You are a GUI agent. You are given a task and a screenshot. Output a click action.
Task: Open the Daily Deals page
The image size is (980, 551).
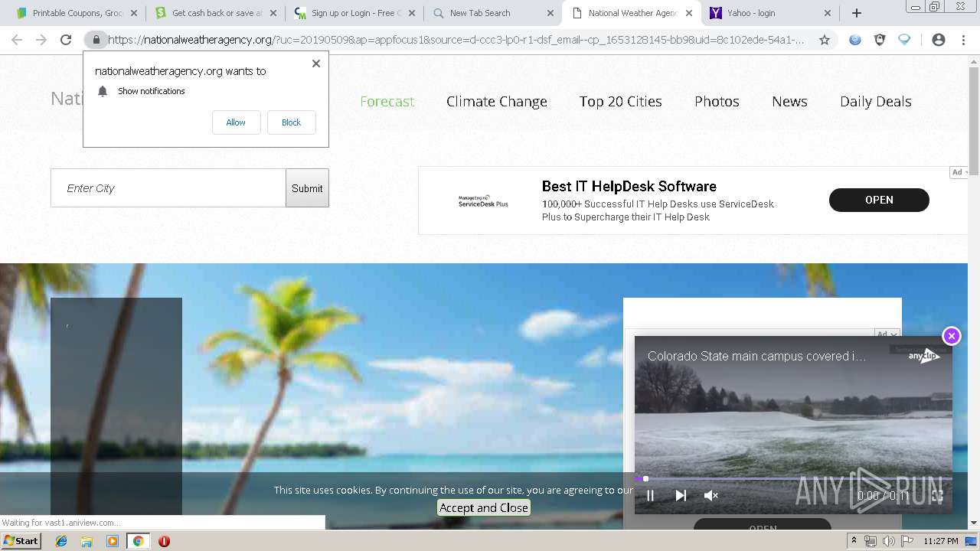click(x=876, y=101)
